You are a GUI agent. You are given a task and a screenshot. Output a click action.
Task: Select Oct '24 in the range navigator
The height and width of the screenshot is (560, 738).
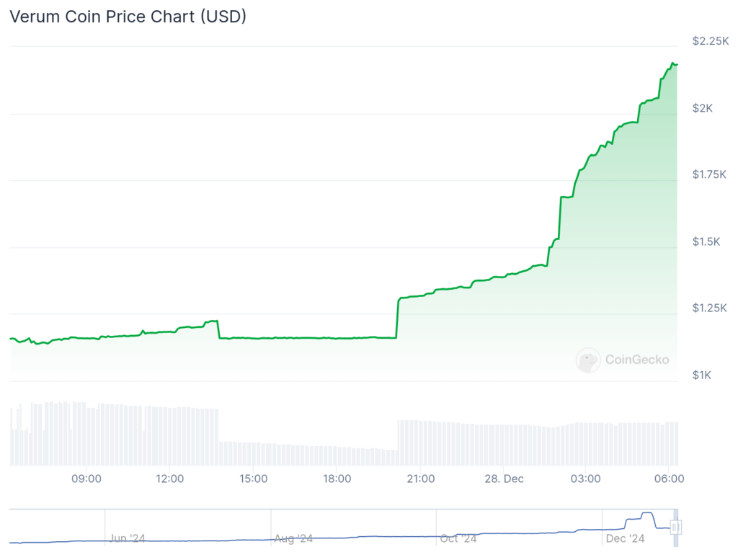458,538
